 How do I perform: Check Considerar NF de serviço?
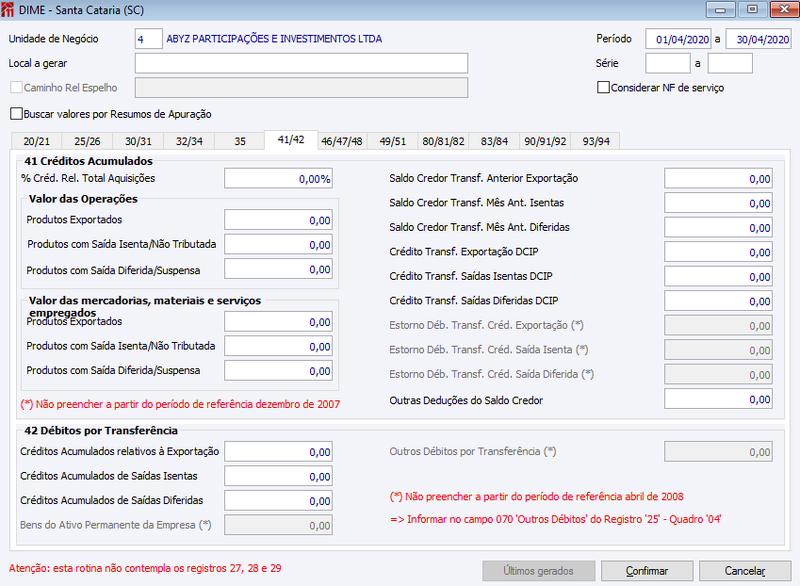coord(603,87)
